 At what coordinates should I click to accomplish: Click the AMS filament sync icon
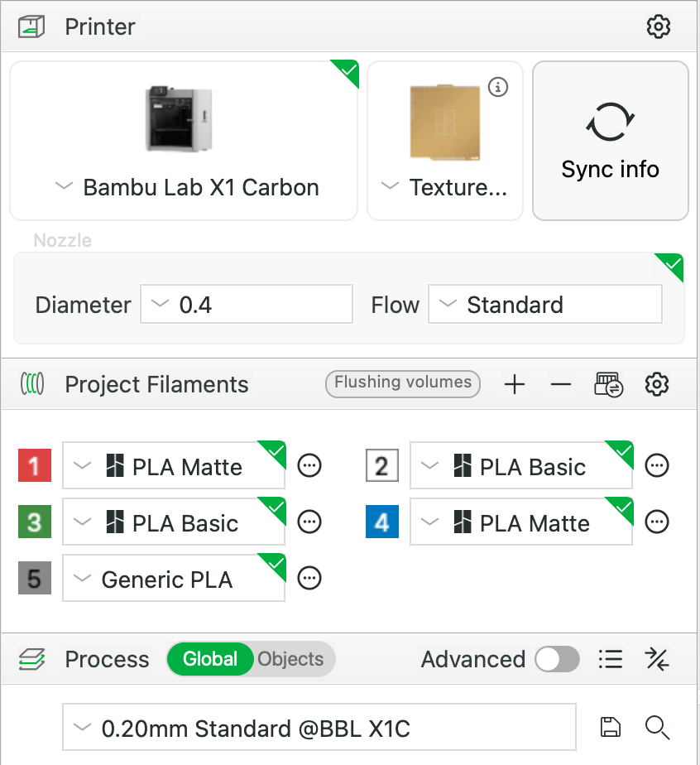tap(609, 384)
